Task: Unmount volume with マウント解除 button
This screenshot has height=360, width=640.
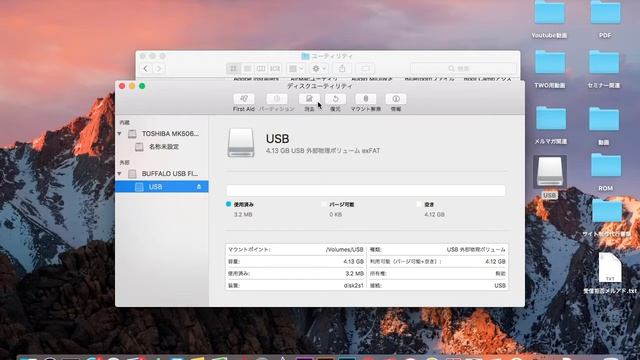Action: tap(365, 99)
